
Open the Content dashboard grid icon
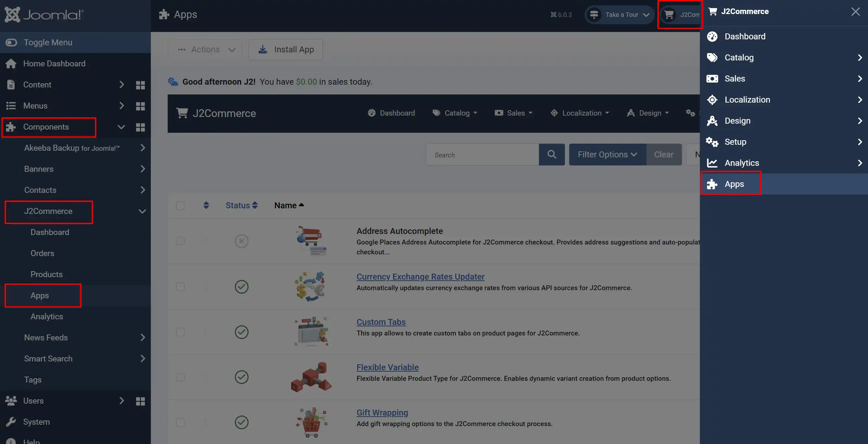coord(140,85)
